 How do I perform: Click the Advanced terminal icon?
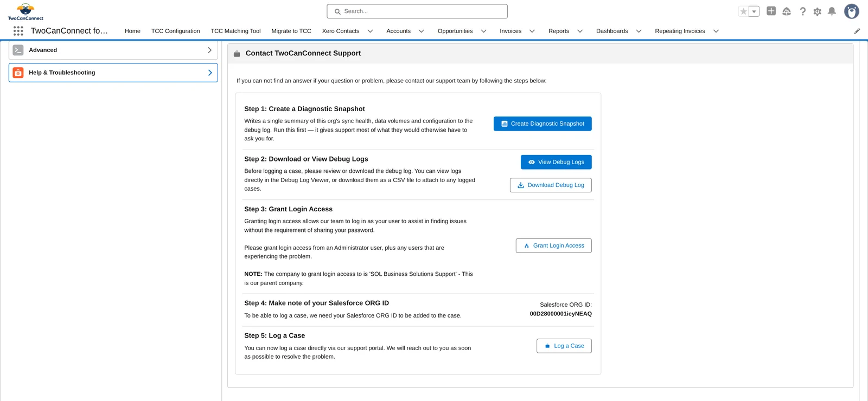[18, 50]
